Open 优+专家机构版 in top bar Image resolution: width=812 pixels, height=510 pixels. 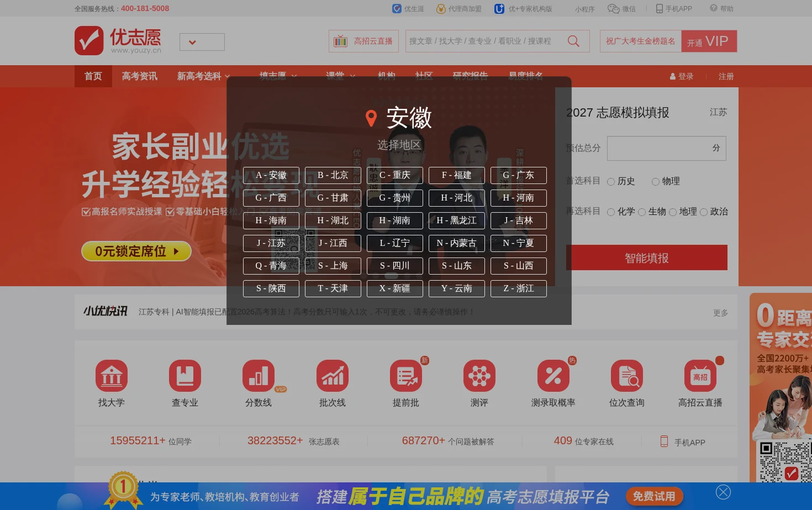[523, 9]
